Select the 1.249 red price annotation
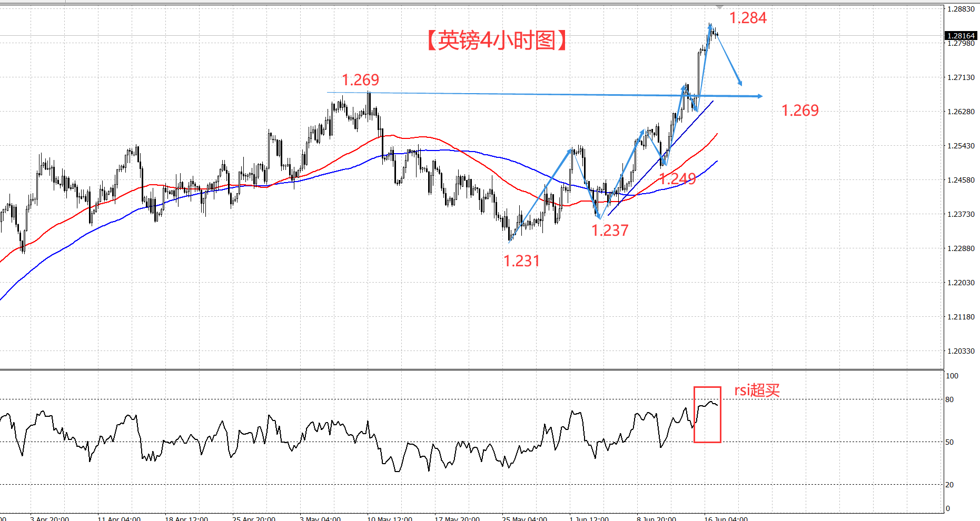Viewport: 980px width, 521px height. tap(677, 179)
